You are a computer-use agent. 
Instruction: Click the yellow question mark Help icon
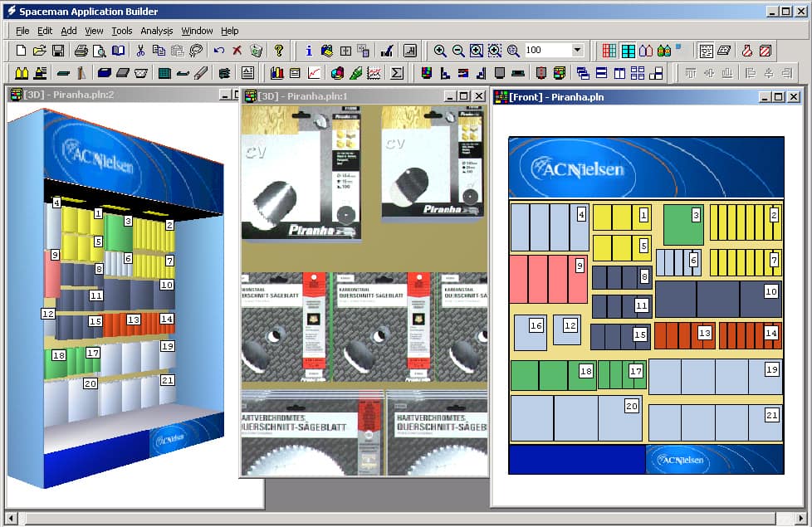(x=279, y=51)
